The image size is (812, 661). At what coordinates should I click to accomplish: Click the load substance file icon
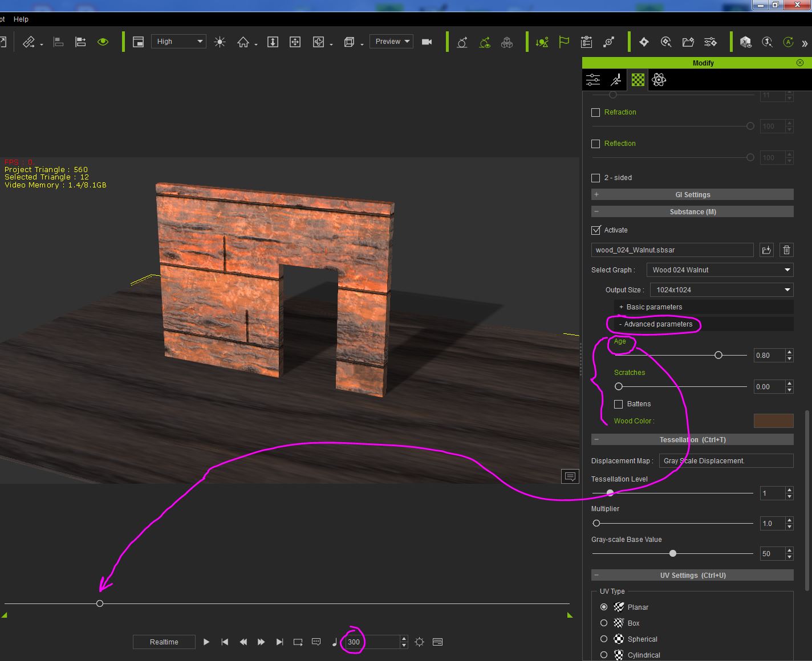point(766,250)
